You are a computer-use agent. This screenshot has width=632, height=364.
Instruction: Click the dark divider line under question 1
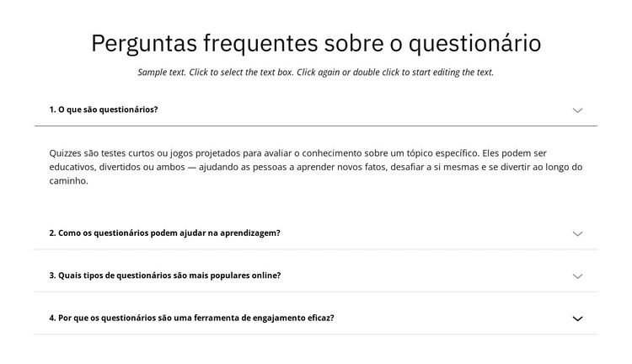tap(316, 126)
